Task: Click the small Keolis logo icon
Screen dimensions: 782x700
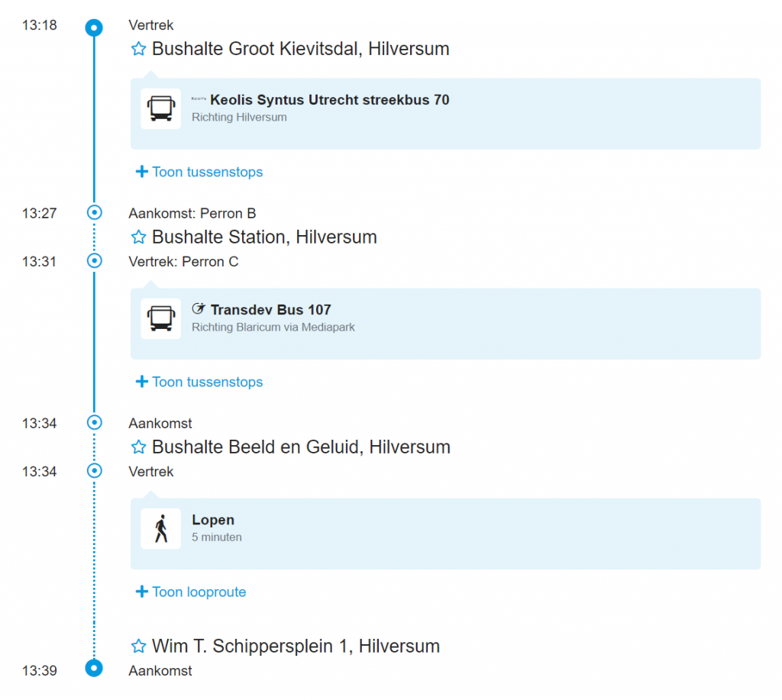Action: [199, 98]
